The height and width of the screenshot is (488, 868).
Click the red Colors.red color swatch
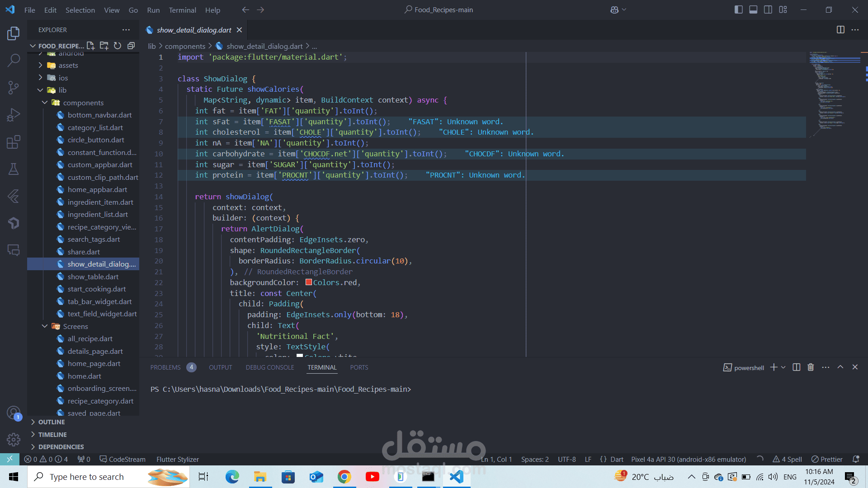click(309, 282)
